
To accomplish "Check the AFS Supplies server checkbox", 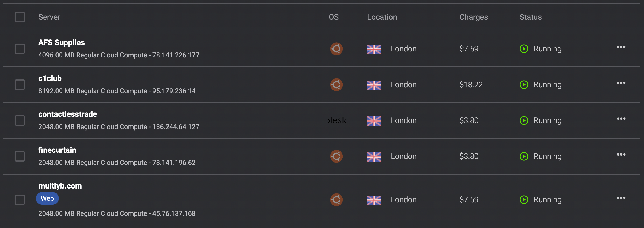I will click(20, 49).
